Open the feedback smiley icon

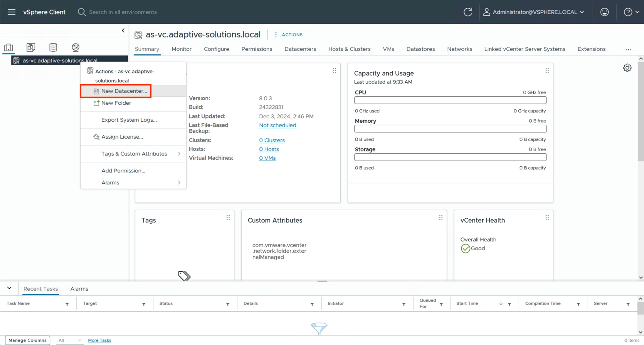point(605,12)
